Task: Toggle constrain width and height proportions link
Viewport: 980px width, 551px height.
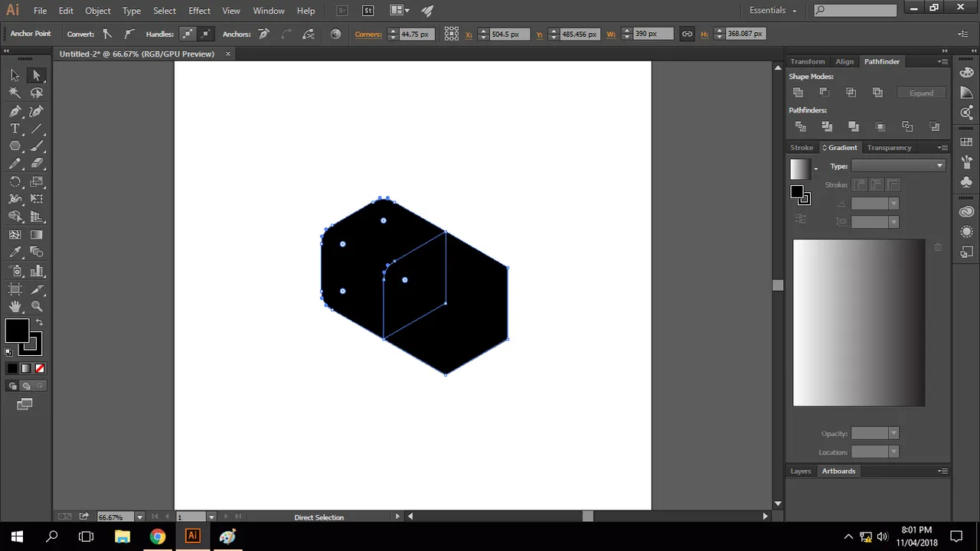Action: tap(687, 34)
